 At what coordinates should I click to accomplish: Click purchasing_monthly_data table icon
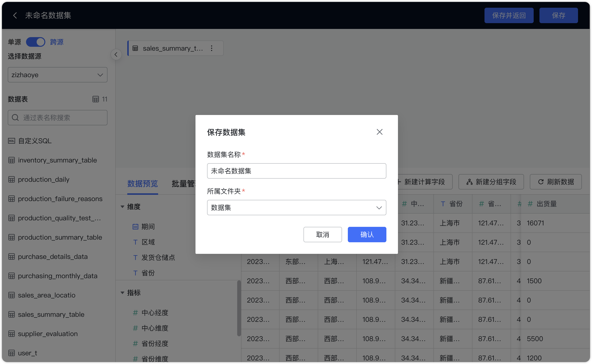[12, 276]
